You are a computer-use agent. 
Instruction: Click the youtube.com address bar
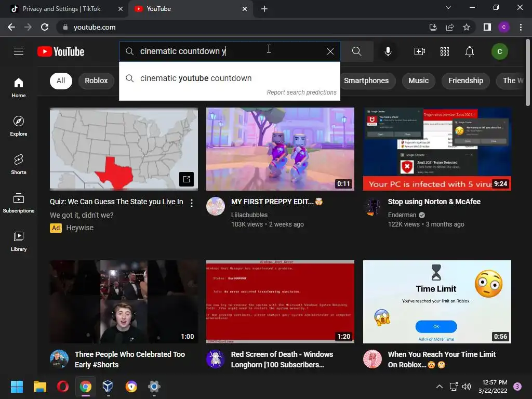[237, 27]
